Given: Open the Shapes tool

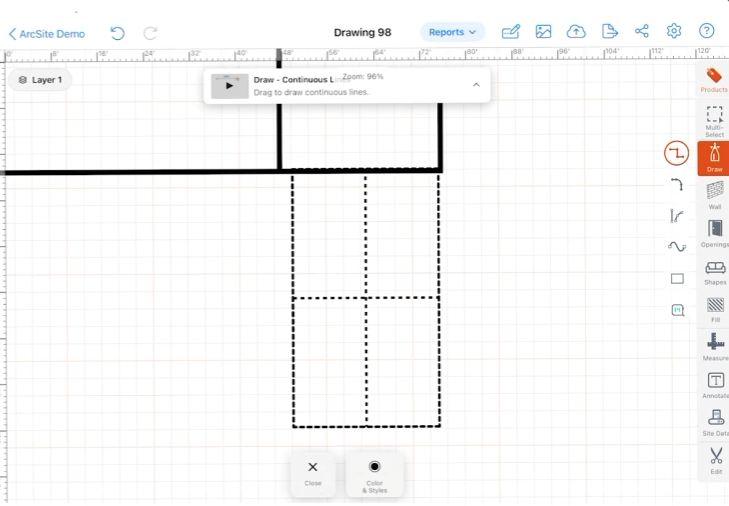Looking at the screenshot, I should click(715, 273).
